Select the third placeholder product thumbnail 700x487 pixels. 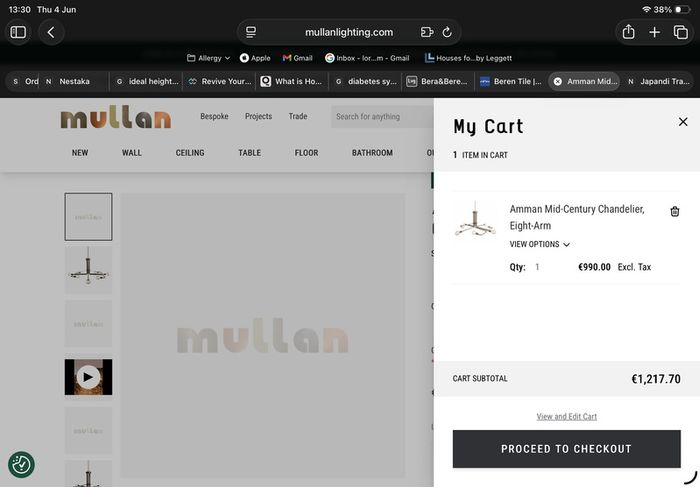click(88, 323)
